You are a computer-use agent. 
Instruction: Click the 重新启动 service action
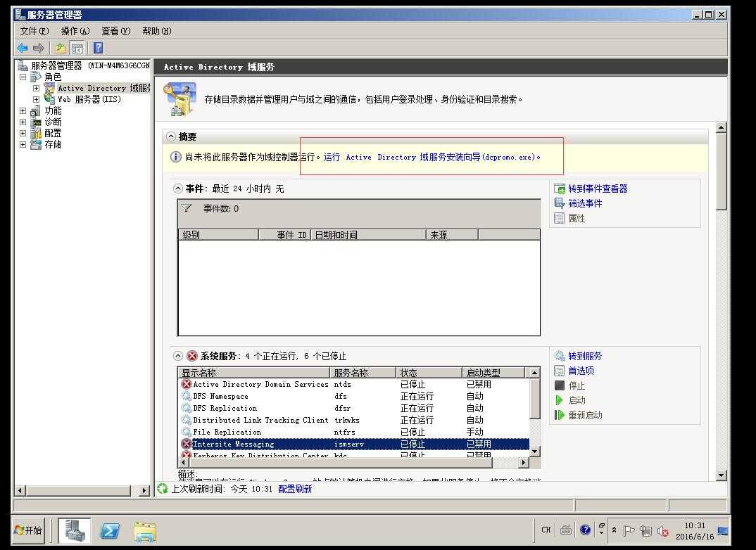pyautogui.click(x=585, y=415)
